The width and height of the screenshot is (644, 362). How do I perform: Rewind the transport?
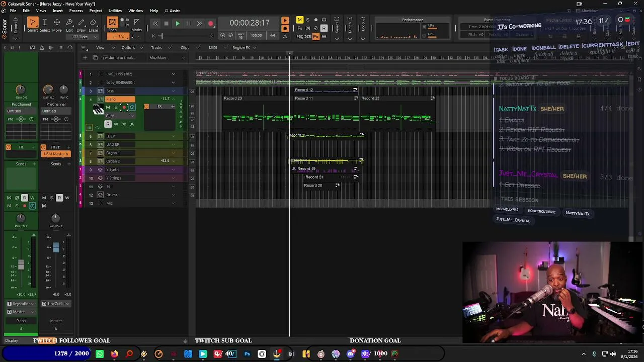[x=155, y=24]
